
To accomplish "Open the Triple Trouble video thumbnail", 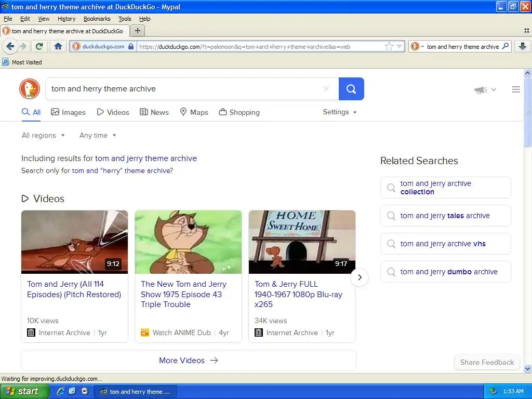I will [188, 242].
